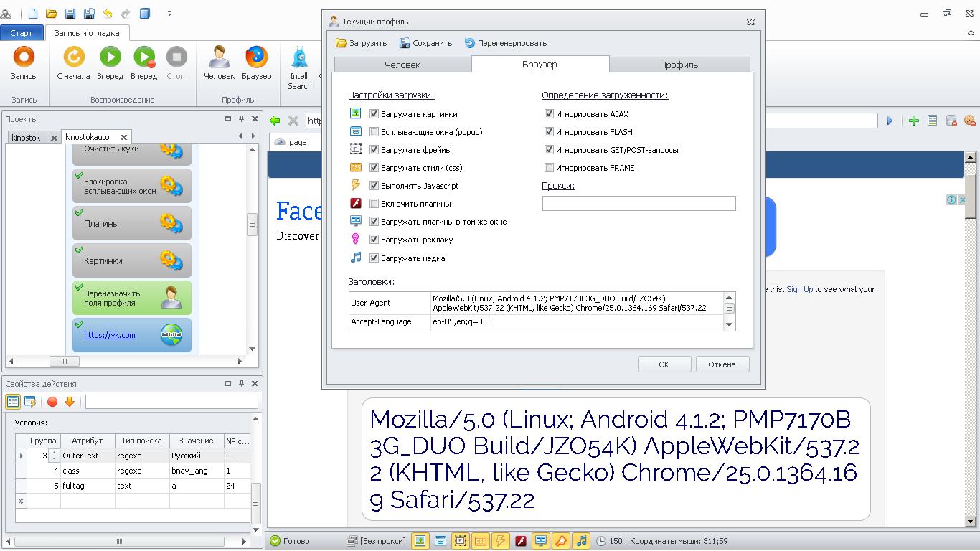
Task: Toggle Загружать стили (css) checkbox
Action: coord(374,168)
